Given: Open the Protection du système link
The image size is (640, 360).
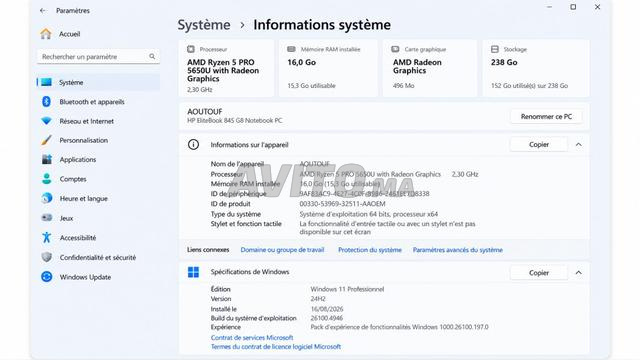Looking at the screenshot, I should tap(370, 250).
